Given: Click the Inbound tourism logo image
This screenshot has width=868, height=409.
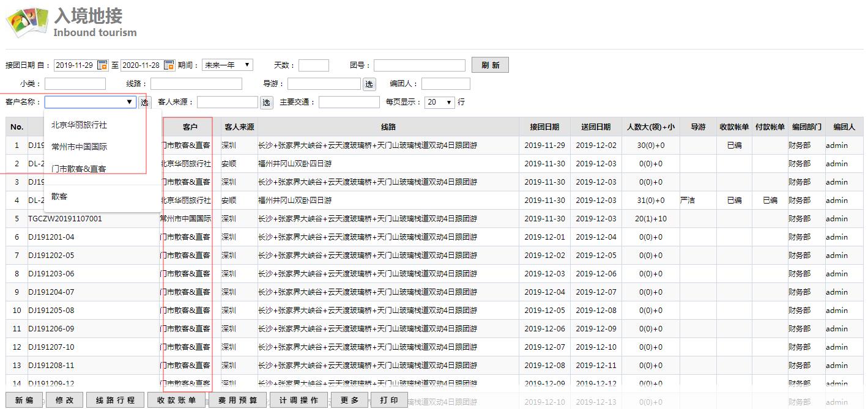Looking at the screenshot, I should click(x=27, y=23).
